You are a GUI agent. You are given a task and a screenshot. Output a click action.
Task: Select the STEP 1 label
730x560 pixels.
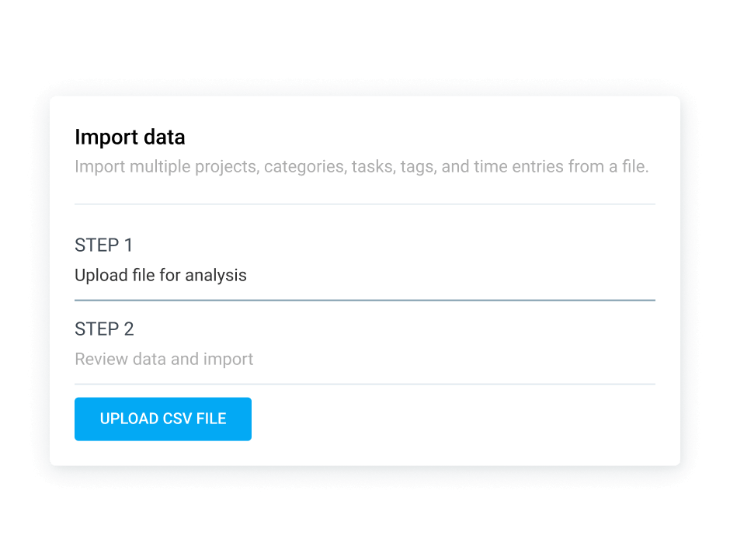(x=104, y=245)
